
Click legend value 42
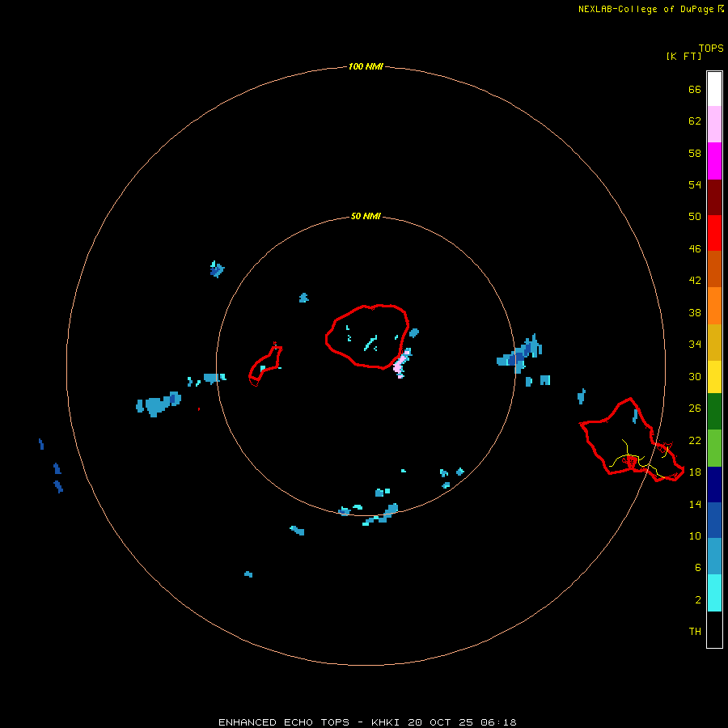(x=695, y=280)
